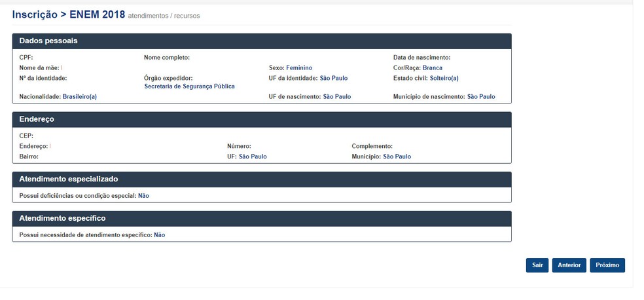Click the Atendimento específico section header

62,218
